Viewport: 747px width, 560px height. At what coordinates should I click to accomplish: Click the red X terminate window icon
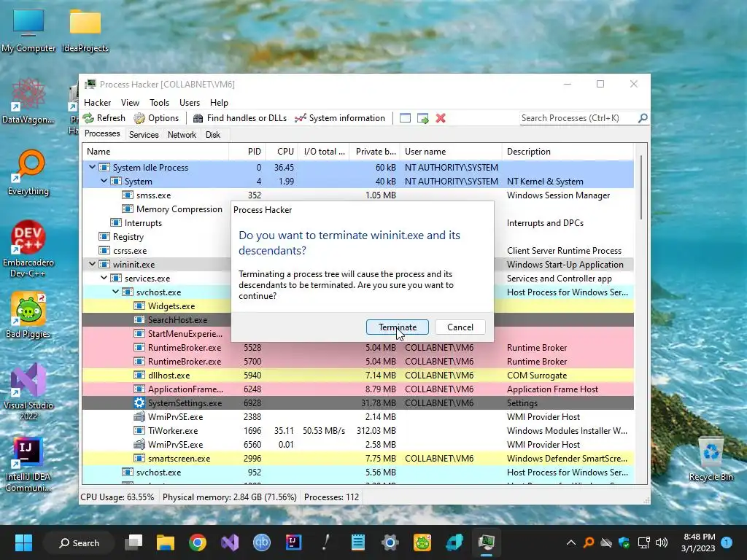[441, 118]
